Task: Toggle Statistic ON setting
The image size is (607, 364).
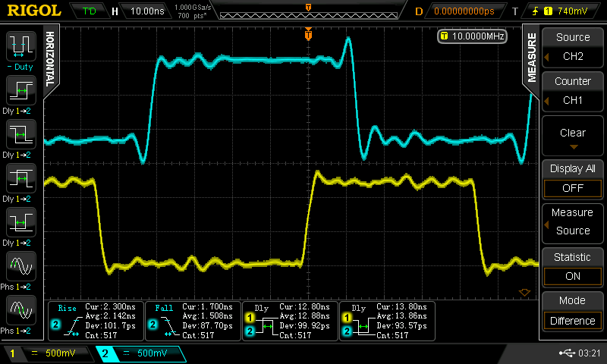Action: 573,267
